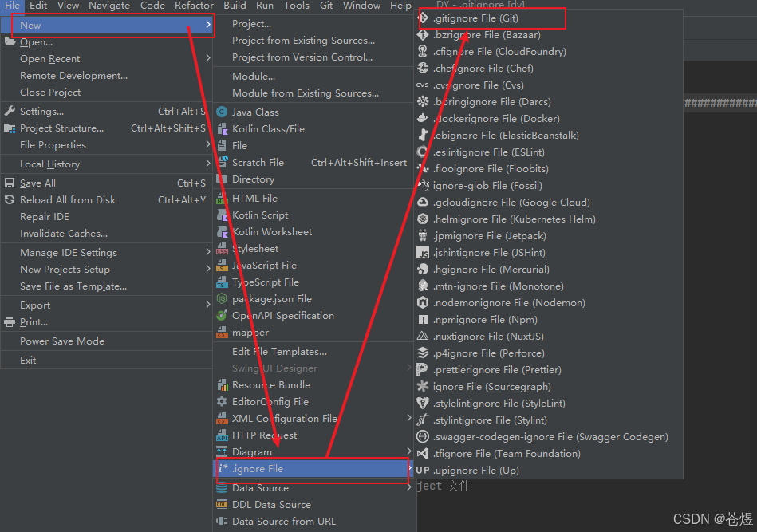The image size is (757, 532).
Task: Click the JSHint .jshintignore icon
Action: pos(423,253)
